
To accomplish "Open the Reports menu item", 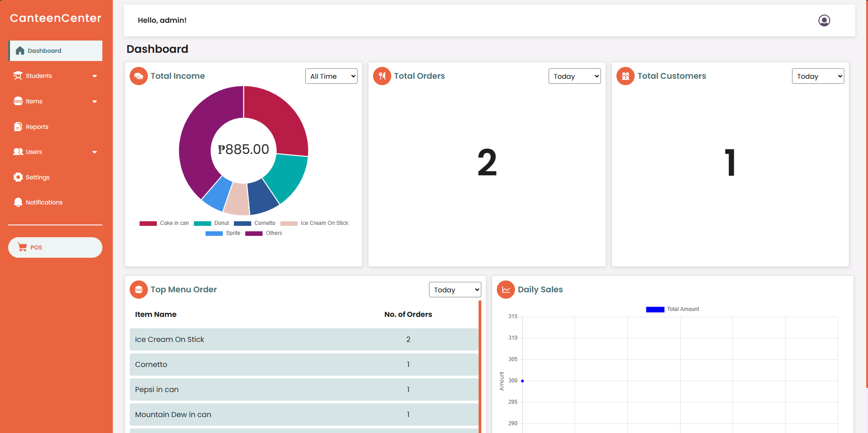I will coord(37,127).
